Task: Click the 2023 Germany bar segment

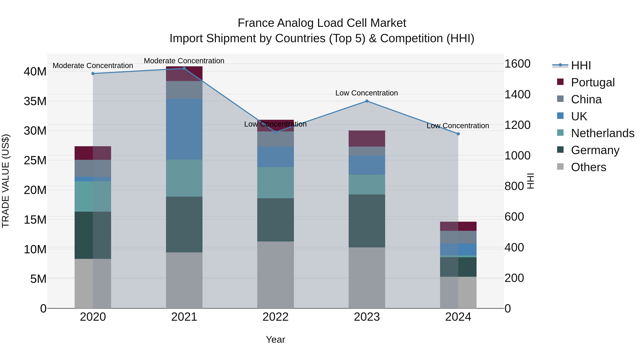Action: tap(367, 221)
